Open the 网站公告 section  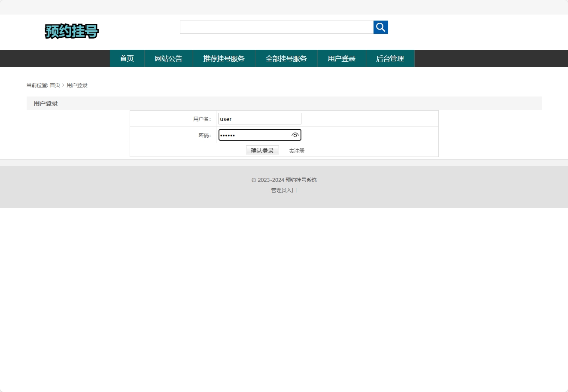(168, 58)
